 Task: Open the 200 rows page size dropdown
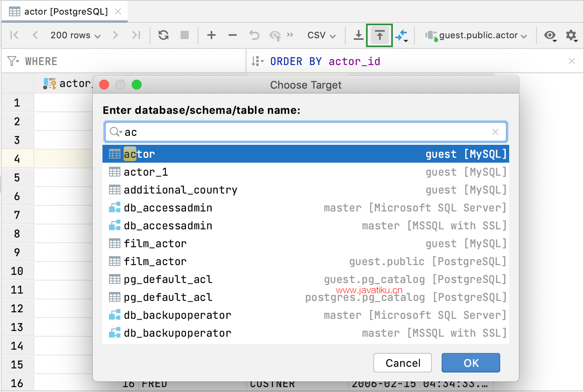(x=75, y=35)
